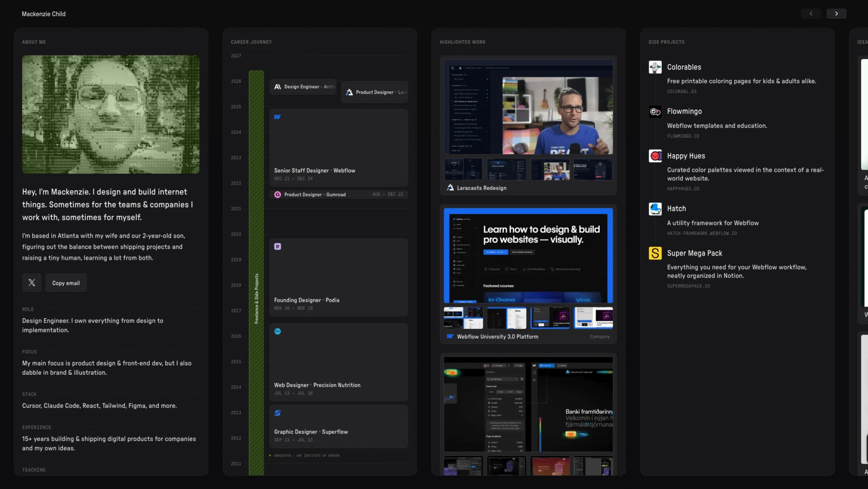Viewport: 868px width, 489px height.
Task: Click the Webflow University 3.0 Platform caption
Action: (x=497, y=336)
